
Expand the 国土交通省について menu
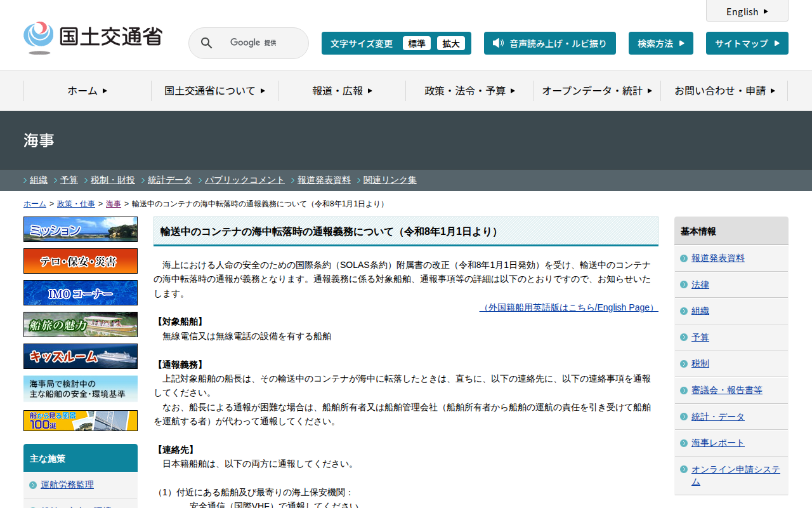click(x=215, y=91)
